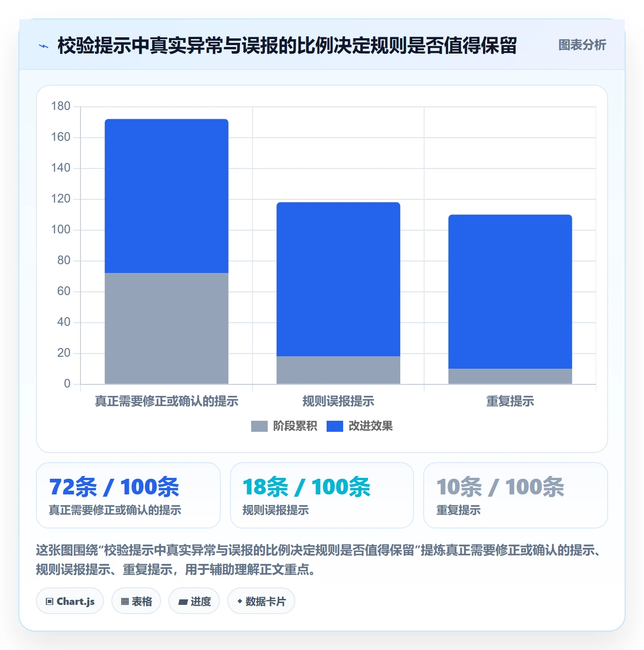Click the blue bar segment for 重复提示
Viewport: 644px width, 650px height.
coord(510,292)
